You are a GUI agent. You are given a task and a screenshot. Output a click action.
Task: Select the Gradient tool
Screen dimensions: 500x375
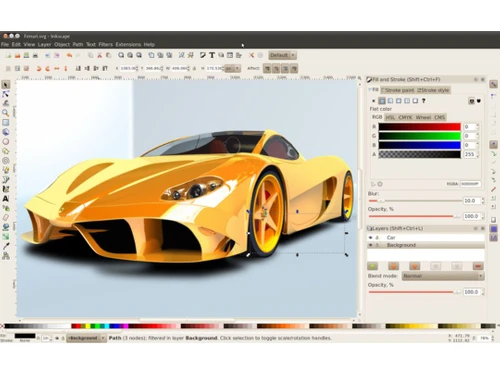[6, 237]
